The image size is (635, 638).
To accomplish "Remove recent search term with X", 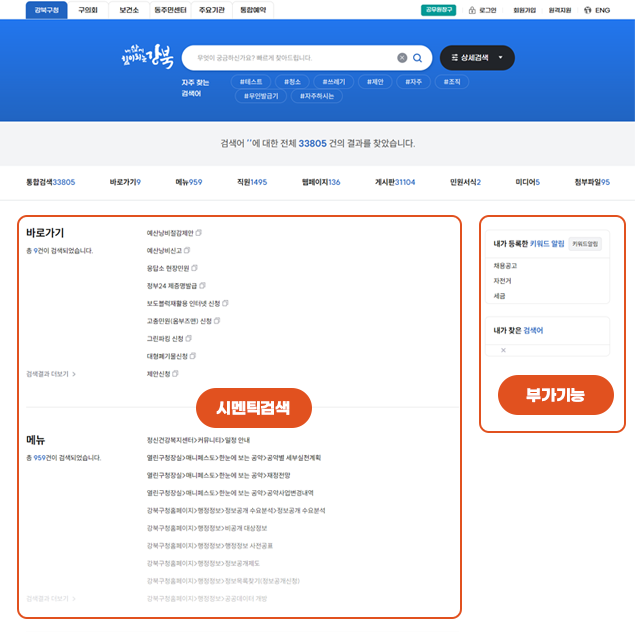I will pos(503,350).
